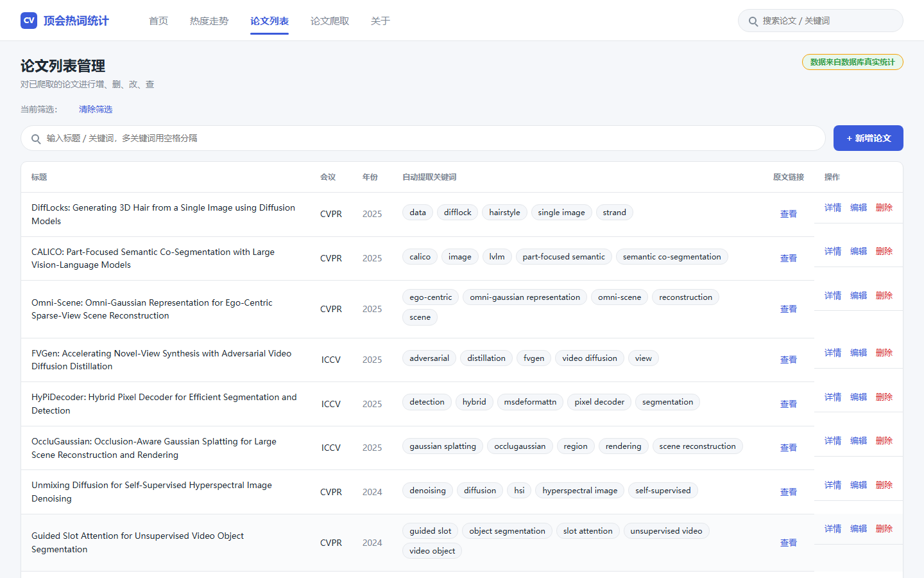
Task: Click the 标题 column header
Action: coord(39,177)
